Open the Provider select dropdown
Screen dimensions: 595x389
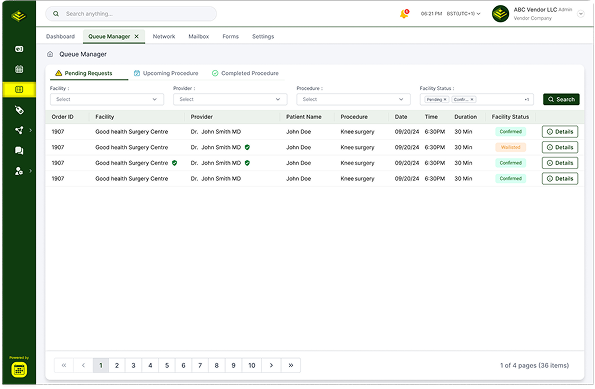pos(230,99)
